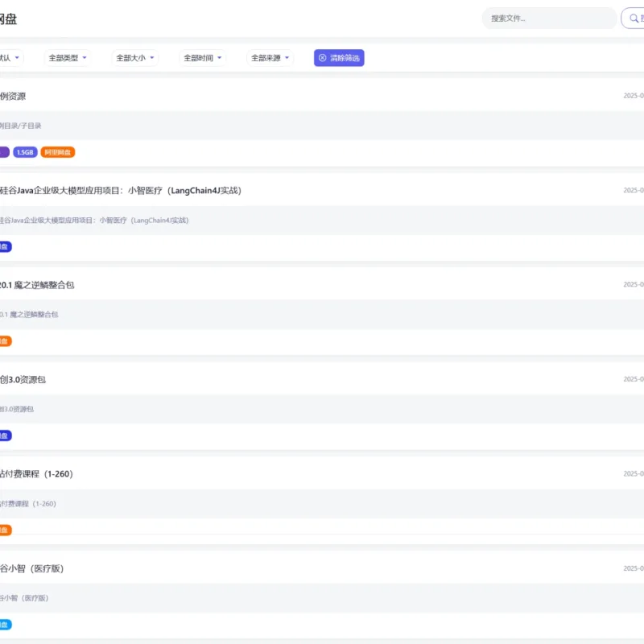Open the 全部来源 filter dropdown
Screen dimensions: 644x644
270,58
